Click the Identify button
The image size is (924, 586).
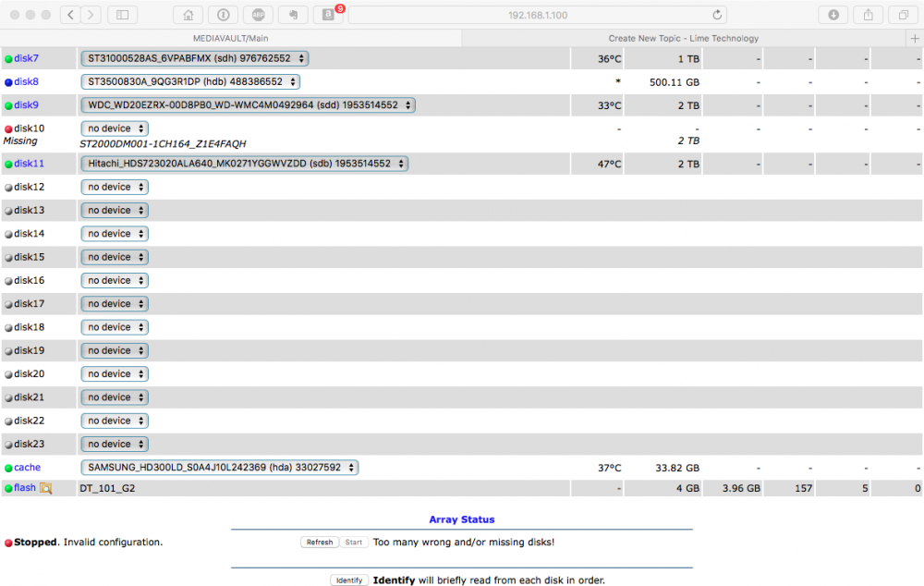[349, 580]
